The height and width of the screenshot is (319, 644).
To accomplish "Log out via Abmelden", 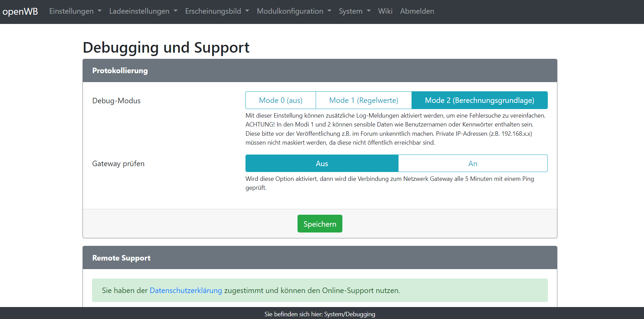I will tap(417, 11).
